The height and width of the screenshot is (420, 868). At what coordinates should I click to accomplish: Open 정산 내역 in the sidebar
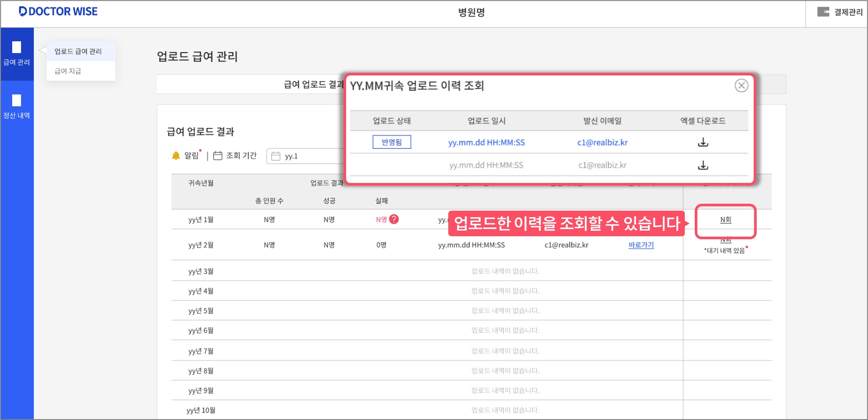pyautogui.click(x=16, y=107)
